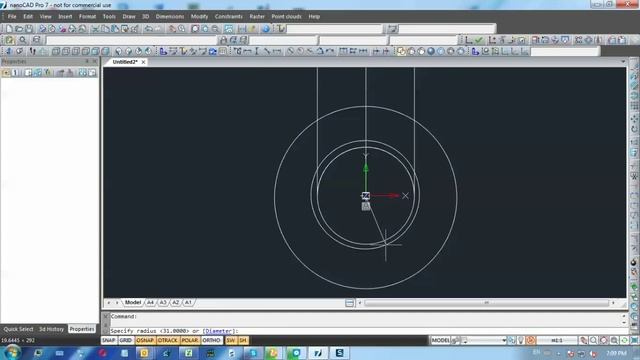The image size is (640, 360).
Task: Click the magnifier icon in second toolbar row
Action: pyautogui.click(x=23, y=40)
